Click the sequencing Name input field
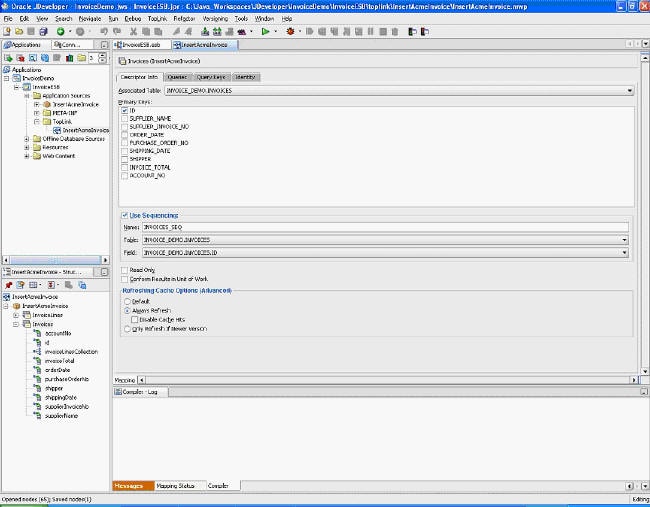The image size is (650, 507). [385, 227]
